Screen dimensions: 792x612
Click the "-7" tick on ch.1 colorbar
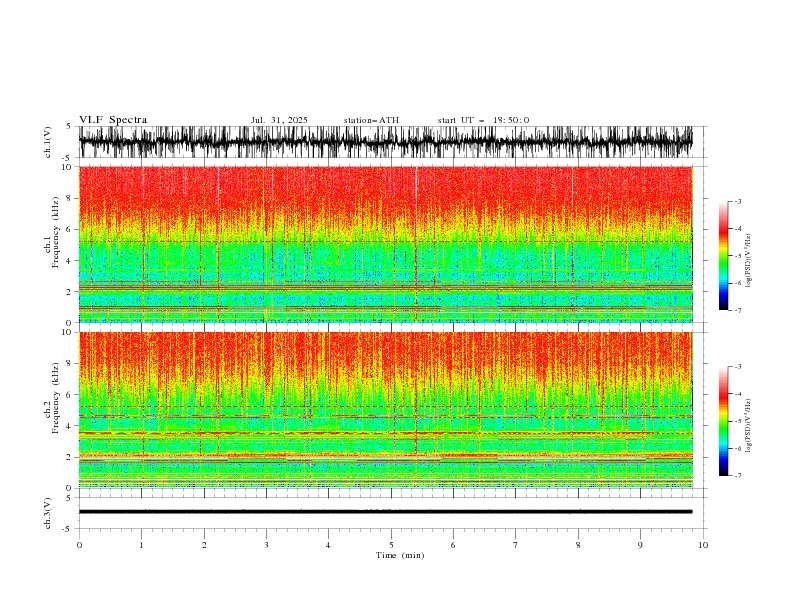click(737, 310)
